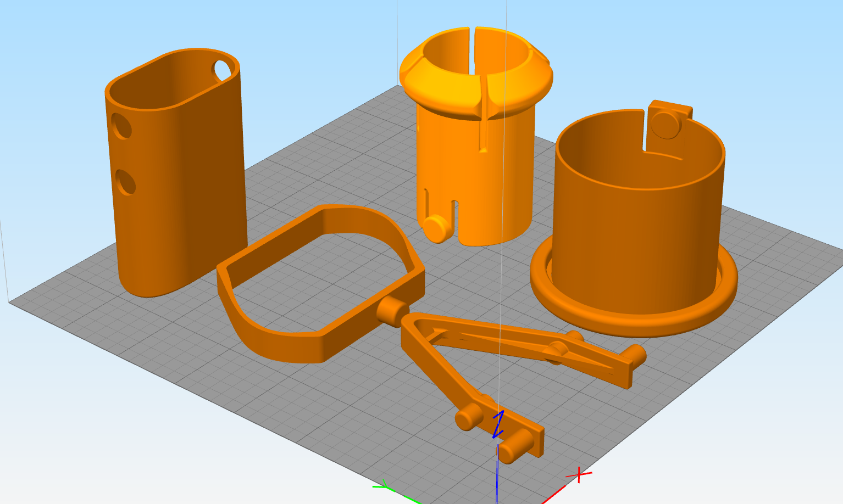Click the blue Z axis label
Viewport: 843px width, 504px height.
coord(498,424)
